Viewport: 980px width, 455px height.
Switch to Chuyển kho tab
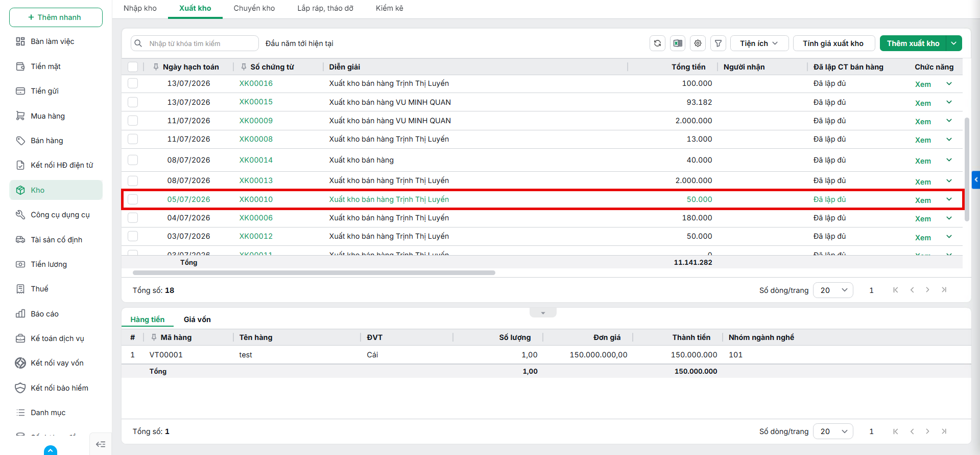[x=254, y=8]
